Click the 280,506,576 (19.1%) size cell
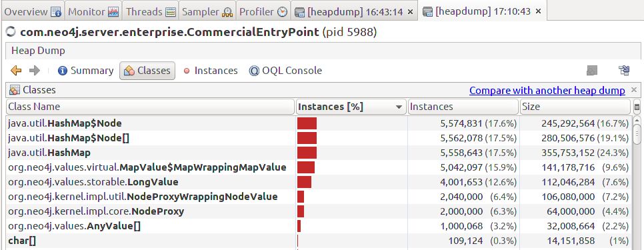This screenshot has width=644, height=250. click(x=576, y=138)
